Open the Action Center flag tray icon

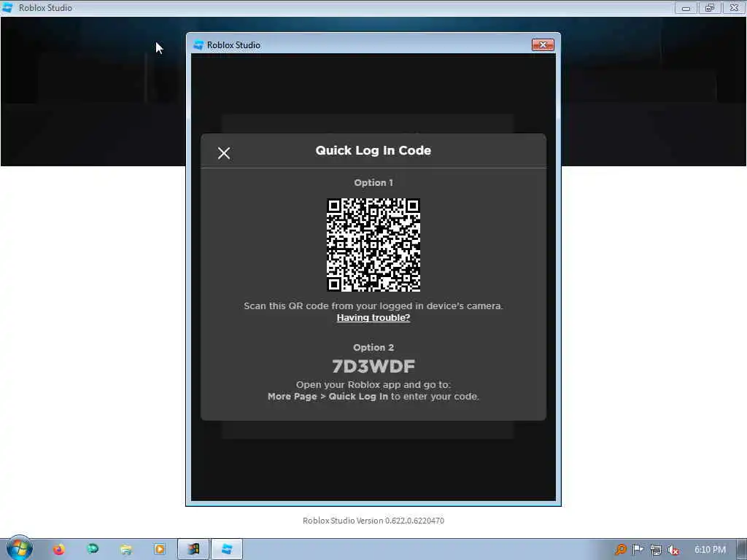638,550
